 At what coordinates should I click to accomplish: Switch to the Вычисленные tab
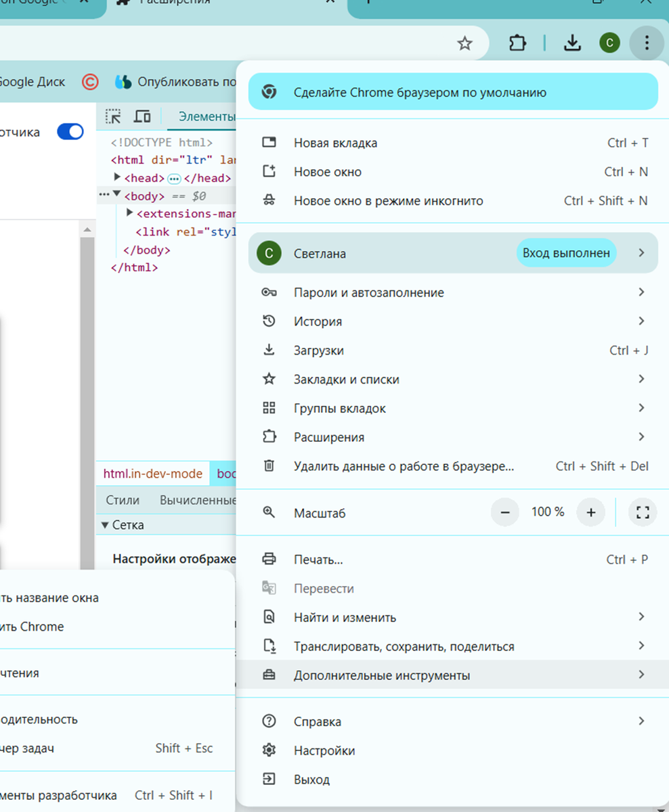[197, 501]
